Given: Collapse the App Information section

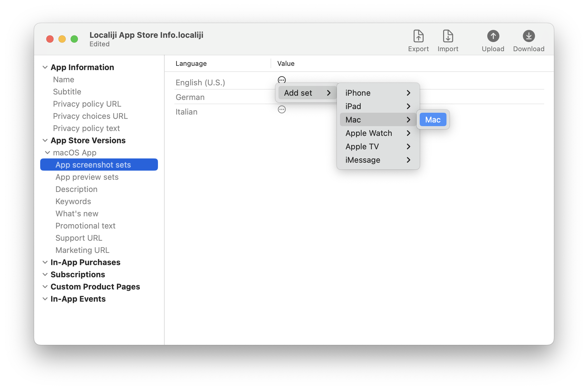Looking at the screenshot, I should (45, 67).
